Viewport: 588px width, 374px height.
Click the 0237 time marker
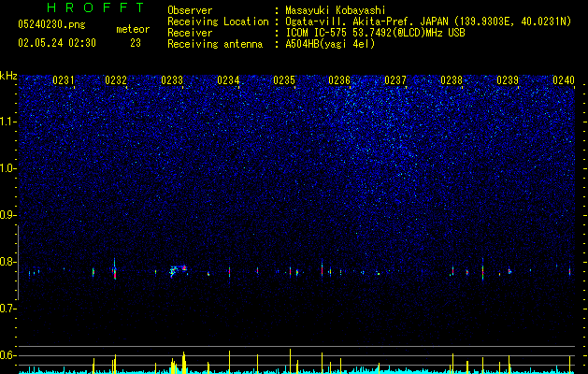click(x=395, y=80)
